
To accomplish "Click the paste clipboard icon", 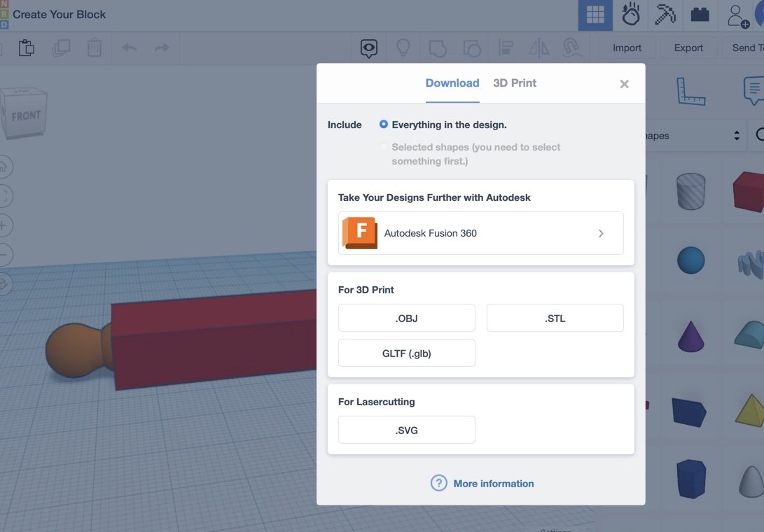I will (27, 48).
